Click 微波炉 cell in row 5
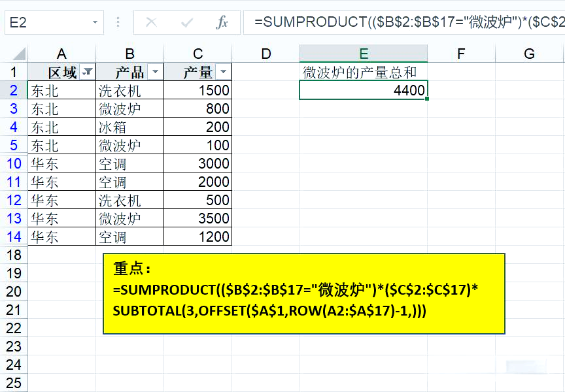The width and height of the screenshot is (565, 392). (129, 145)
